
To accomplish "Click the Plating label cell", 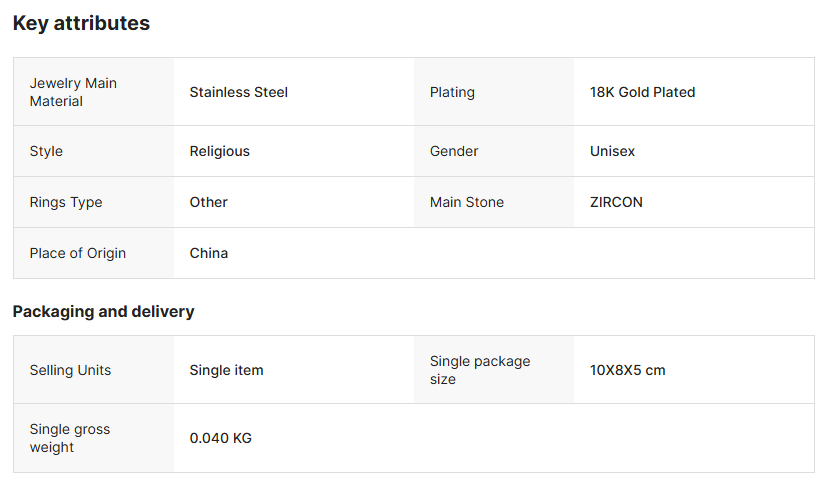I will click(452, 92).
